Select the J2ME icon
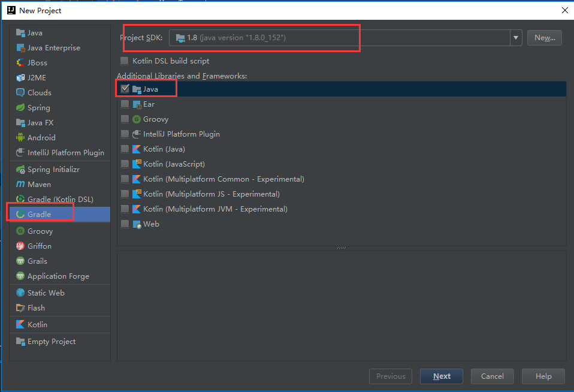This screenshot has height=392, width=574. [x=20, y=78]
